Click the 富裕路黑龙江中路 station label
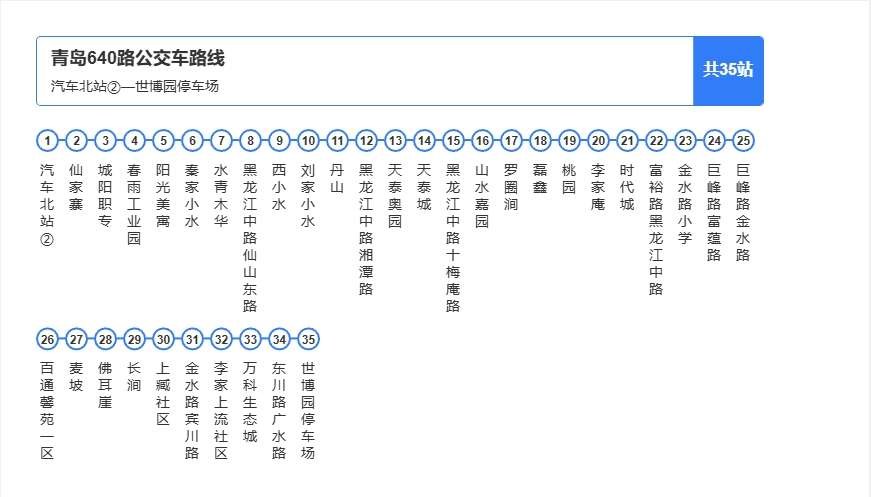 655,230
